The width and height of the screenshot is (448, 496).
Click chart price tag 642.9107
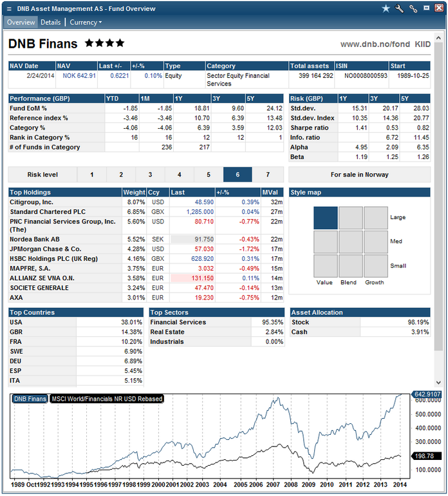[427, 394]
